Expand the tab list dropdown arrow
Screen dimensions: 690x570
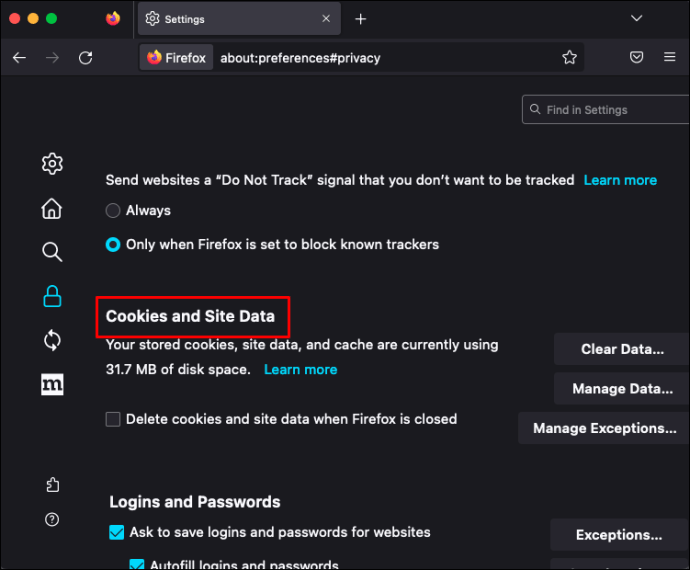coord(636,18)
